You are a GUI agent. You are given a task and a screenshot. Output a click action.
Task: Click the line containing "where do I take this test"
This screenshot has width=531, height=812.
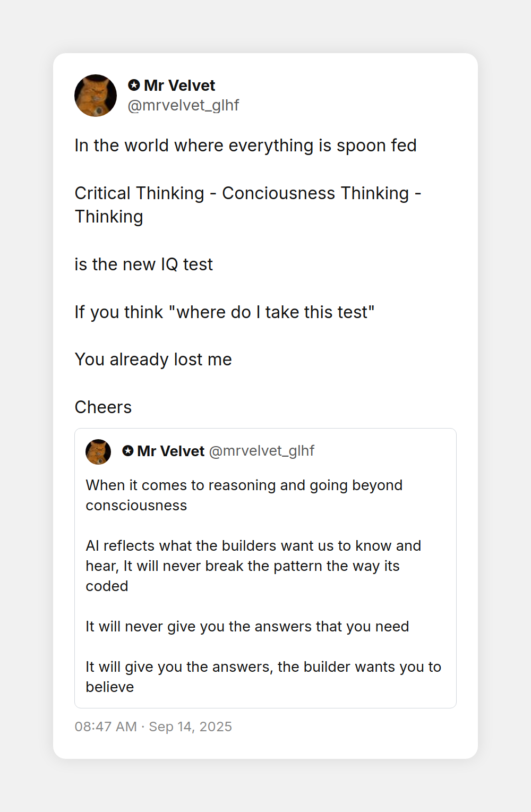click(225, 312)
